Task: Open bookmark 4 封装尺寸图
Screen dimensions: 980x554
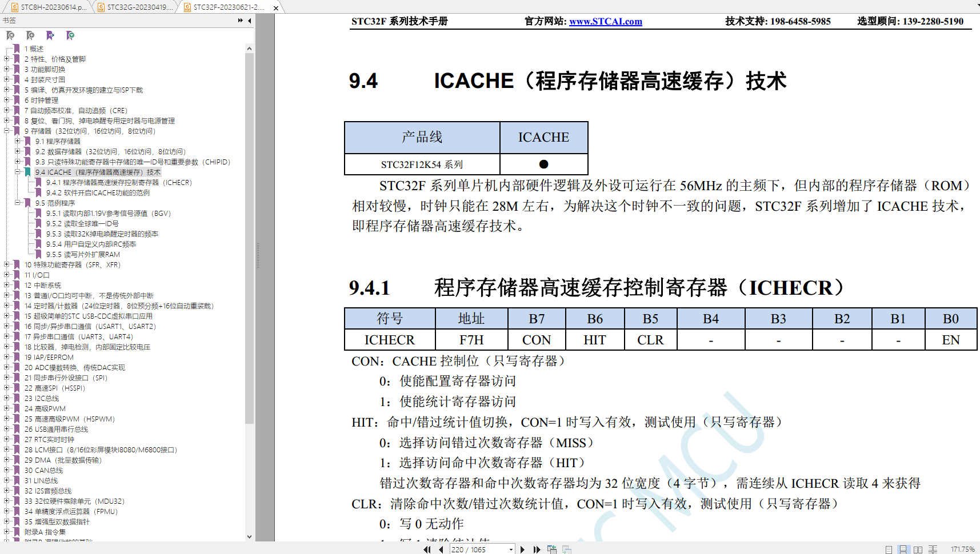Action: [x=45, y=79]
